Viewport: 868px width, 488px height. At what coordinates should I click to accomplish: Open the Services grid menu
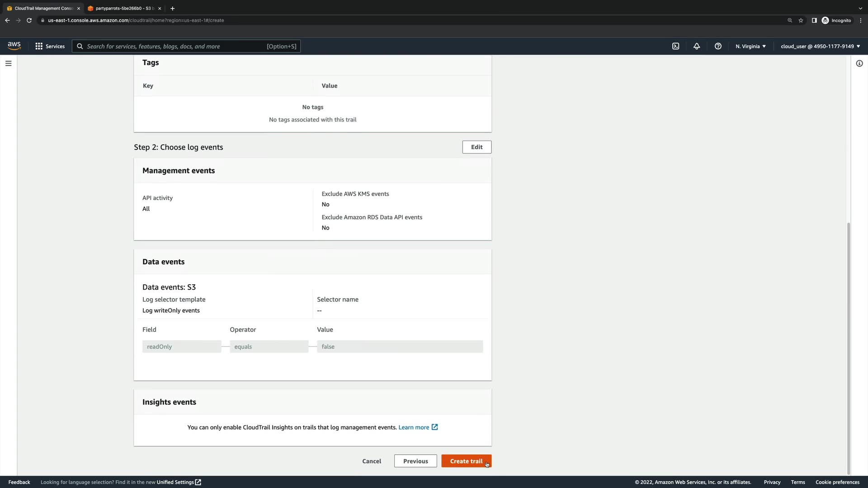(x=50, y=46)
